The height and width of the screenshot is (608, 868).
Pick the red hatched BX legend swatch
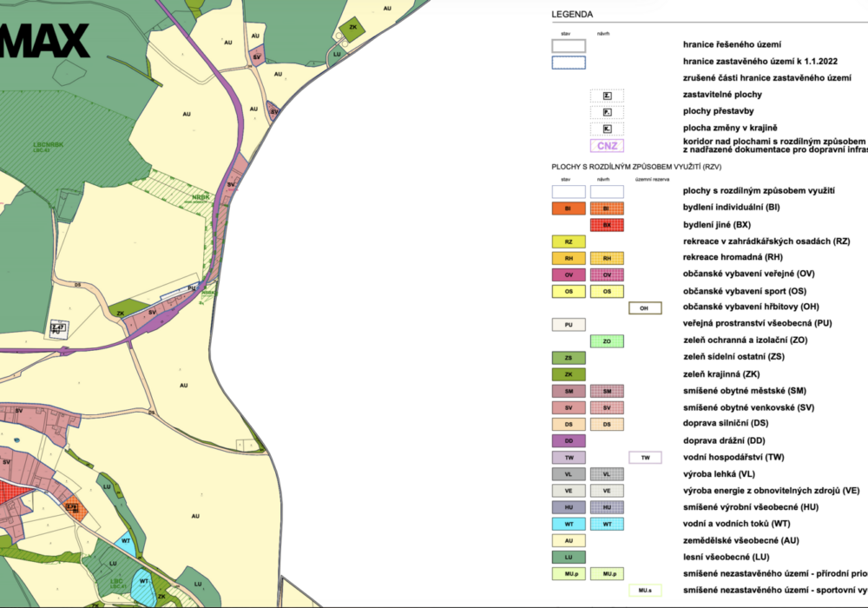(607, 225)
